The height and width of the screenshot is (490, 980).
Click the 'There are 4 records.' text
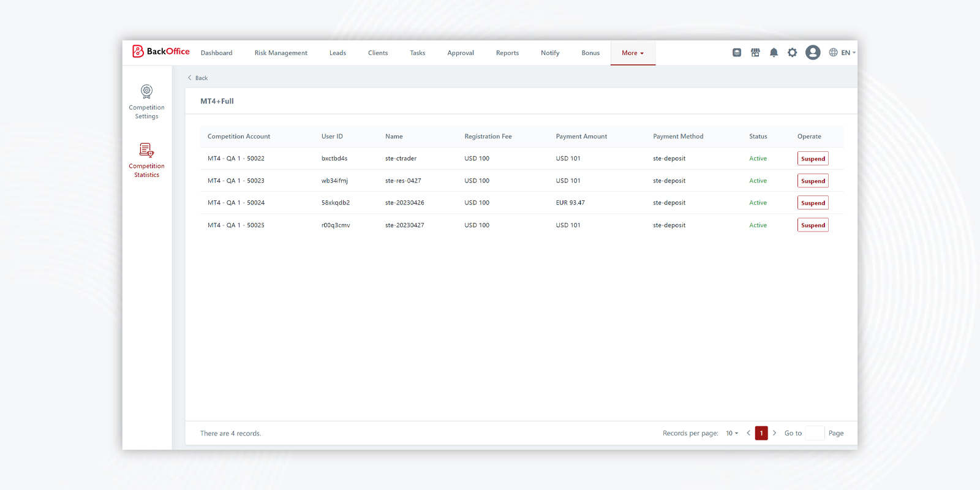click(x=230, y=434)
